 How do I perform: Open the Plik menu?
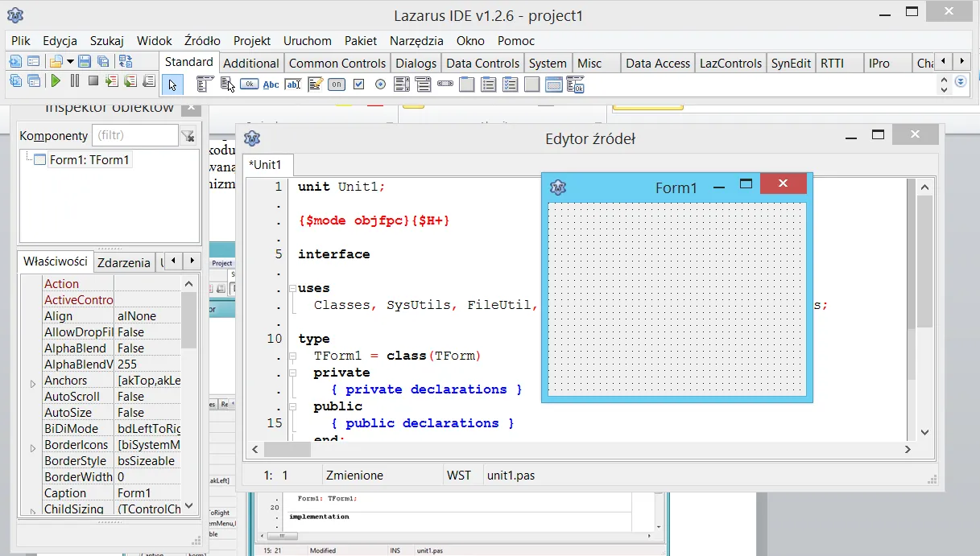[21, 40]
